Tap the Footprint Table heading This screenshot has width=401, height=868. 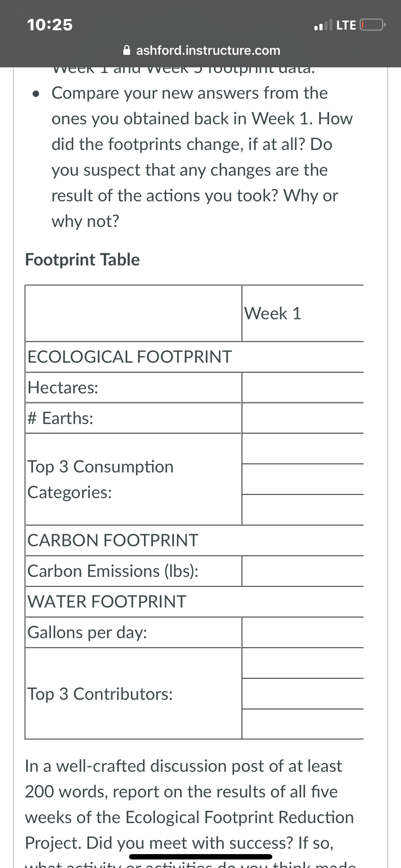coord(82,259)
